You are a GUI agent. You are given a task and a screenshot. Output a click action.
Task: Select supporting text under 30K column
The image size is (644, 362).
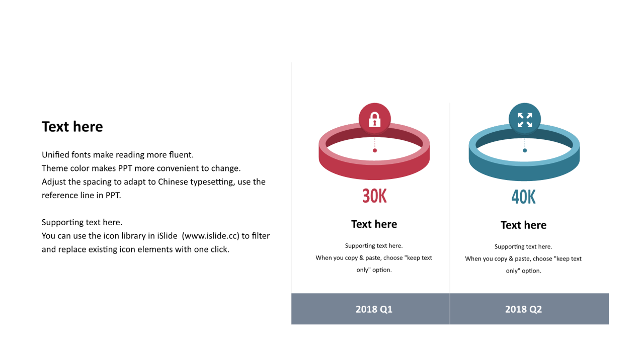(374, 258)
